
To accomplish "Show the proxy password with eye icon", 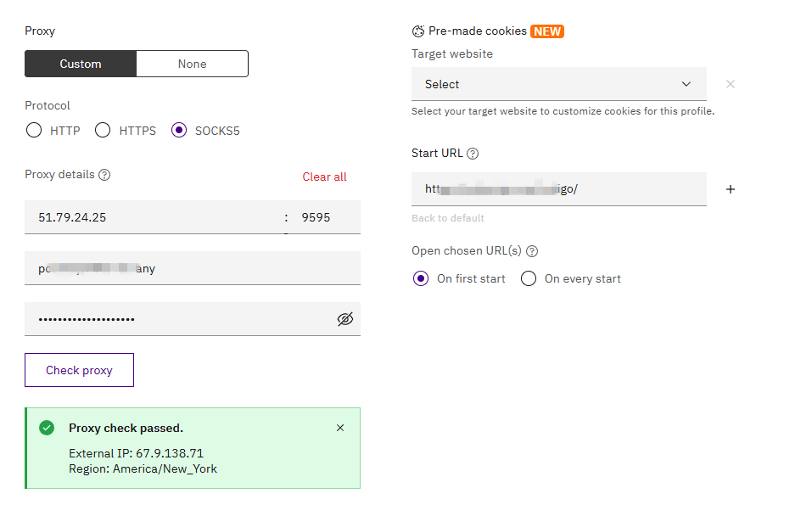I will pos(344,319).
